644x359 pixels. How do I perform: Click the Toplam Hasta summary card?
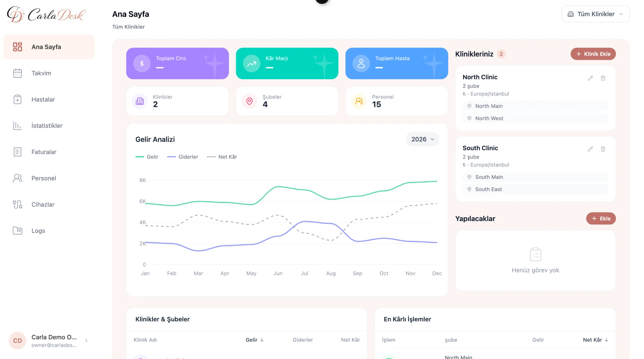click(397, 64)
